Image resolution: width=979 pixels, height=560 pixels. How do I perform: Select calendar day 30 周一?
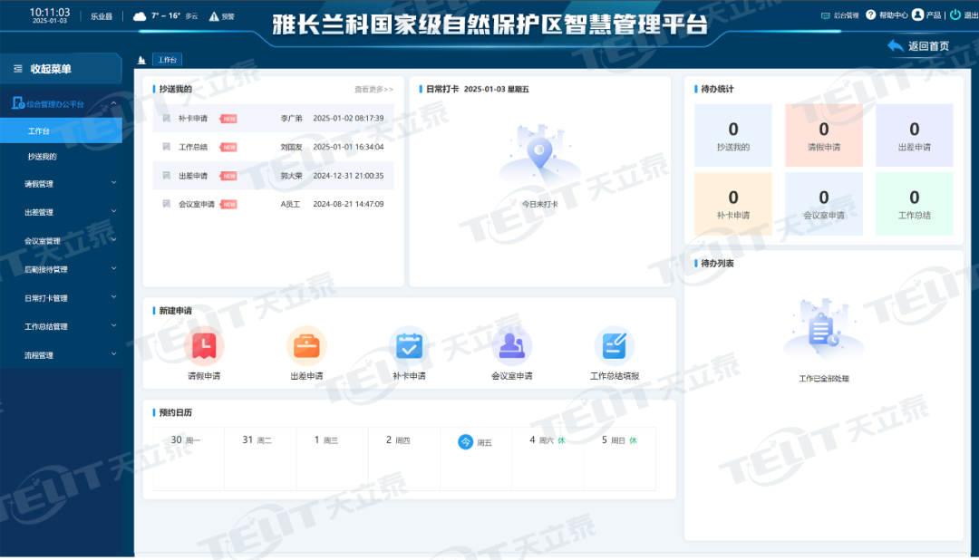[189, 459]
